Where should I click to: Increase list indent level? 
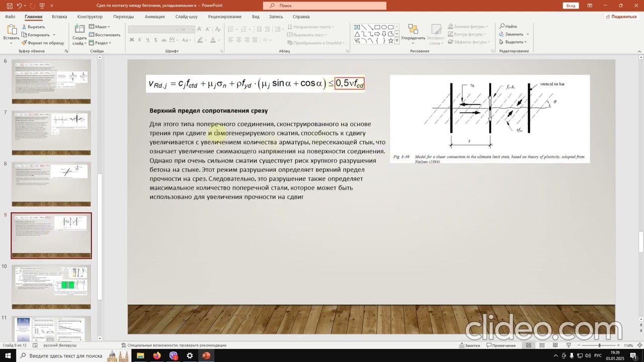pos(267,29)
